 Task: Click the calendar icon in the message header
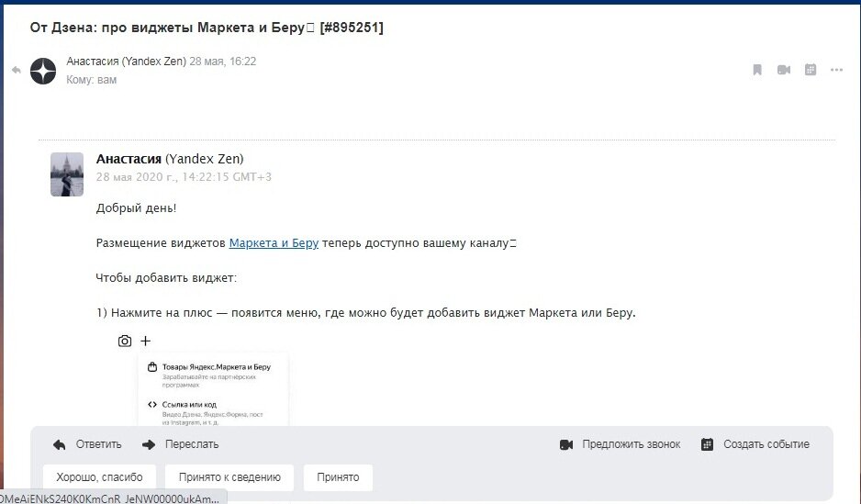tap(811, 70)
